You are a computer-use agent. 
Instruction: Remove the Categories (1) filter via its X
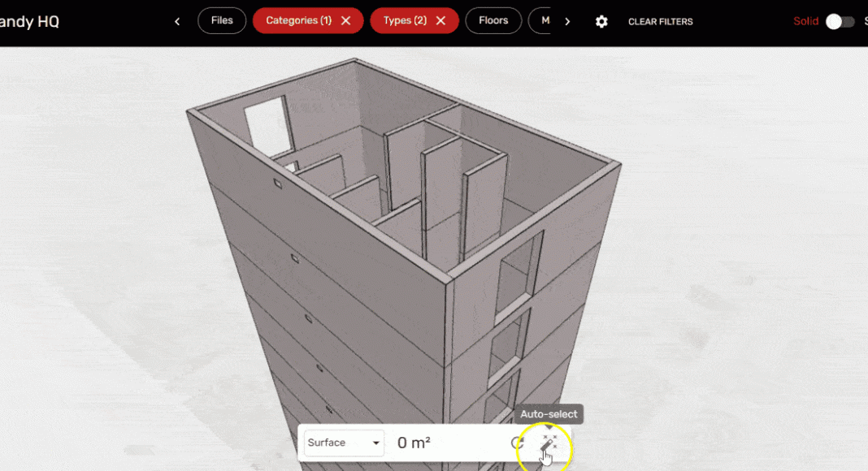pos(346,21)
